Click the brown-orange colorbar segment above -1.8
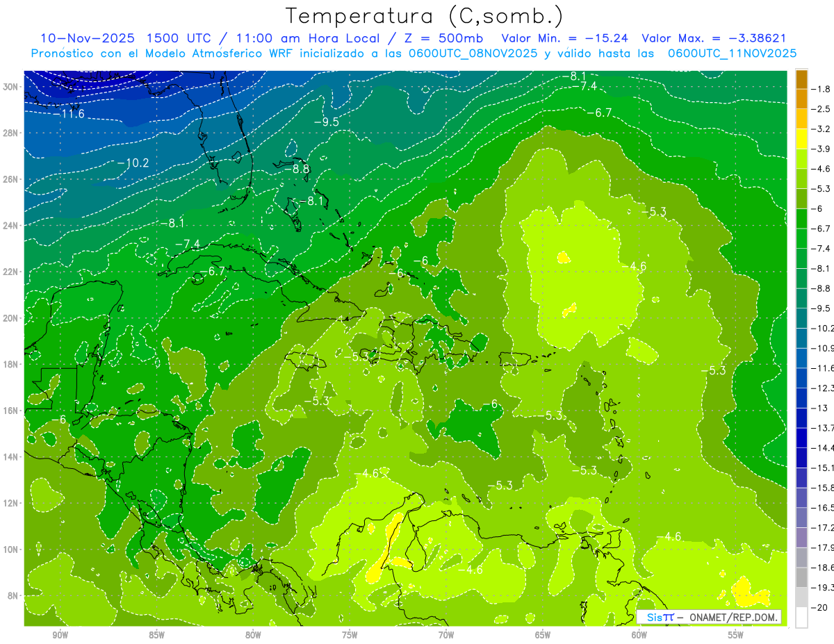Viewport: 834px width, 644px height. tap(801, 79)
